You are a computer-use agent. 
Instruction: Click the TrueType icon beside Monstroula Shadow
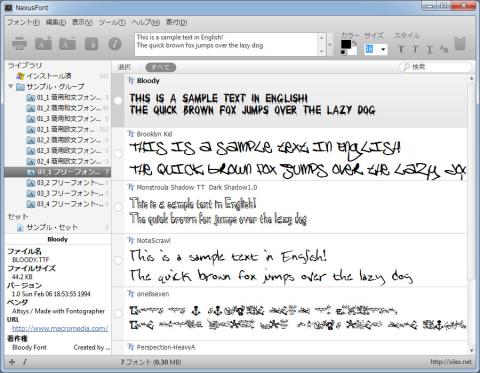tap(131, 187)
